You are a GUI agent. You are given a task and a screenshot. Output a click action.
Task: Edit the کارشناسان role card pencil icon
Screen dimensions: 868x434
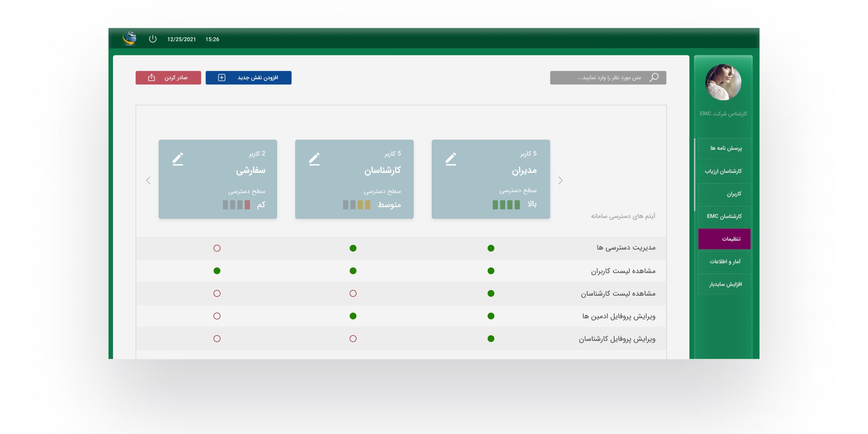point(314,159)
